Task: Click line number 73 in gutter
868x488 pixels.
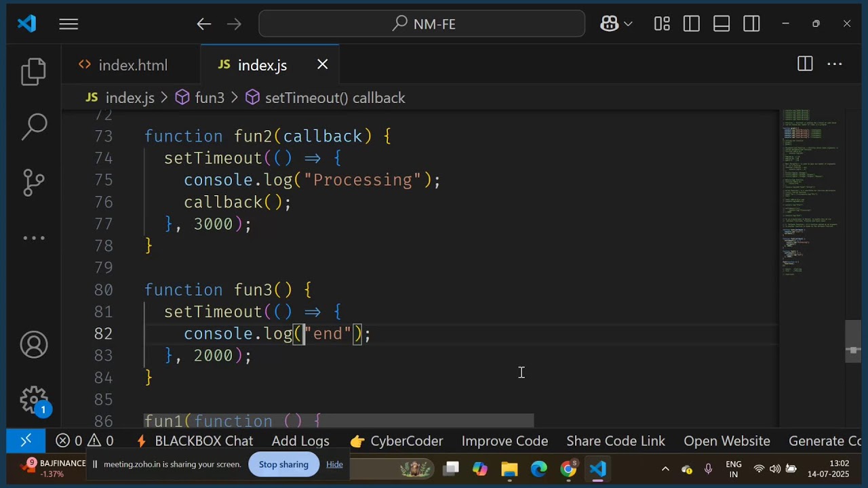Action: pos(103,136)
